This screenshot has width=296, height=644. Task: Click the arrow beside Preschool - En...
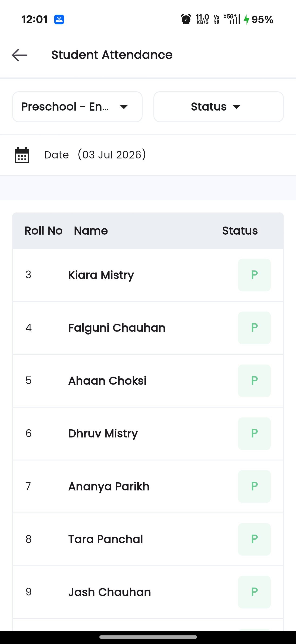(124, 107)
